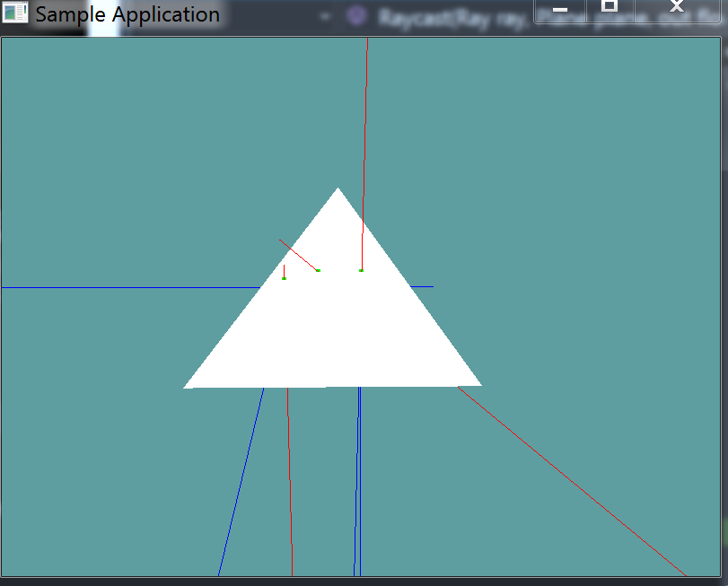Click the middle green point on the triangle
Screen dimensions: 728x586
click(x=318, y=270)
